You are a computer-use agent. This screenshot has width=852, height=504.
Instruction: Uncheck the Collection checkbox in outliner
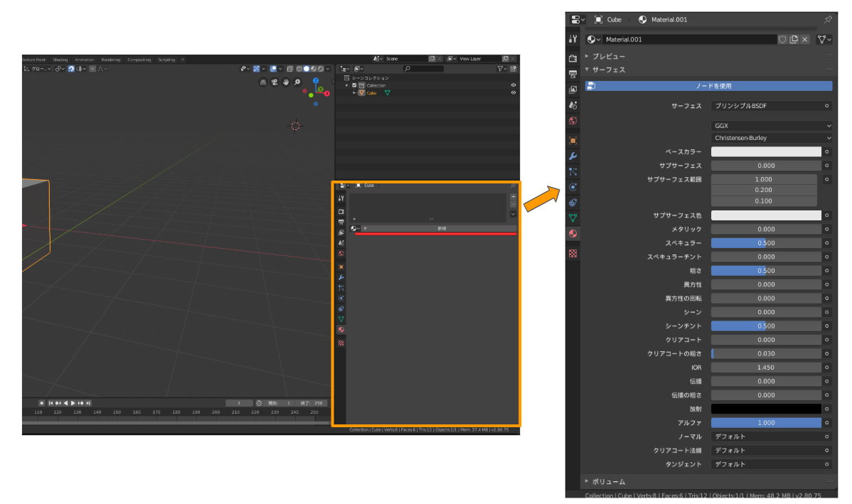354,85
